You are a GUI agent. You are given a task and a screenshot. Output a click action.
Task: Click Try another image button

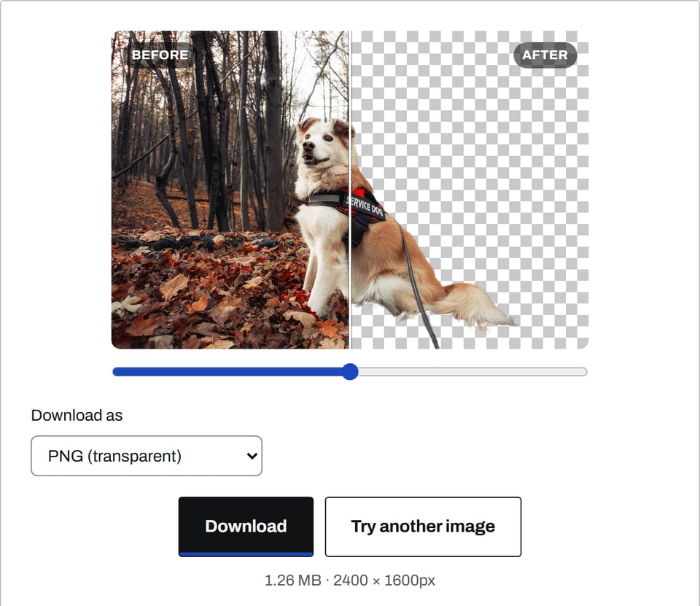click(423, 527)
